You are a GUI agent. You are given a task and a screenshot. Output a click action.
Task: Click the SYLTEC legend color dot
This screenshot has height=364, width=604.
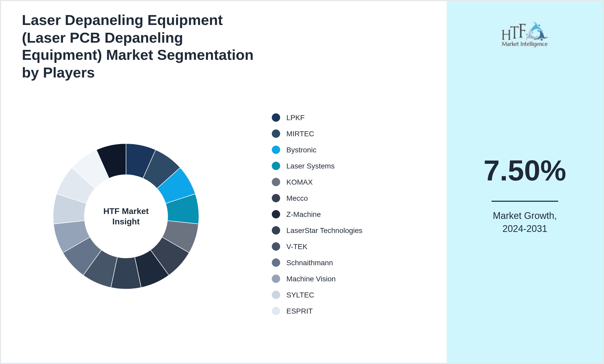276,295
